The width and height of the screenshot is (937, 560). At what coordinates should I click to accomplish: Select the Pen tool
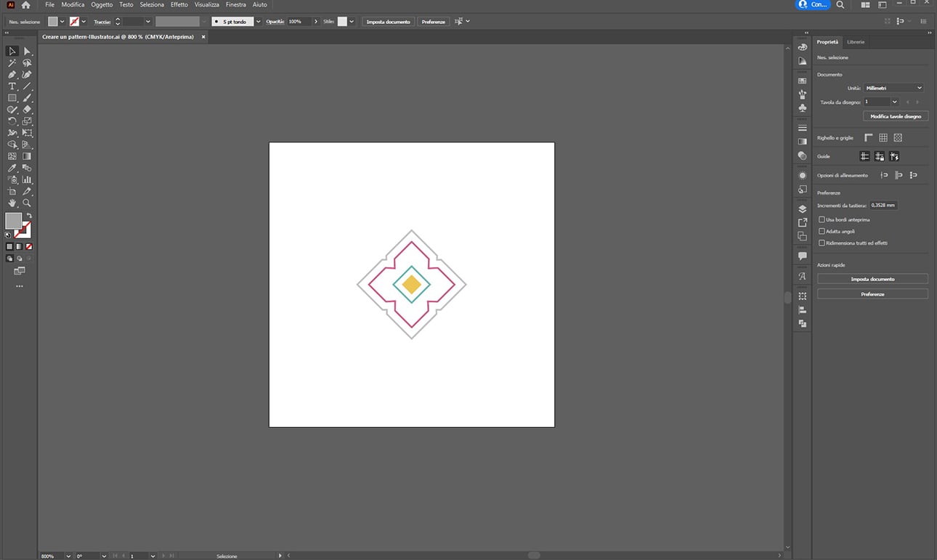[x=12, y=75]
